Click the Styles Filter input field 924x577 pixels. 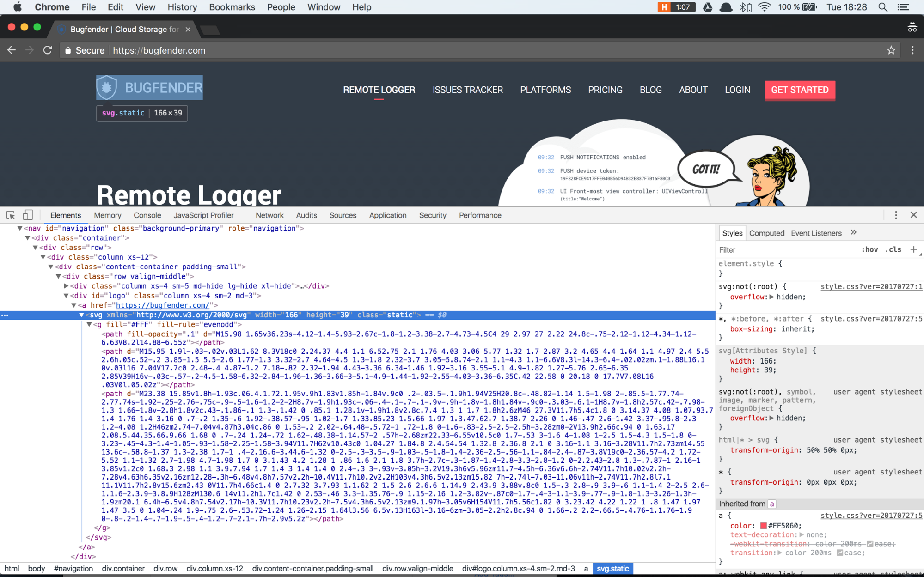click(x=786, y=250)
